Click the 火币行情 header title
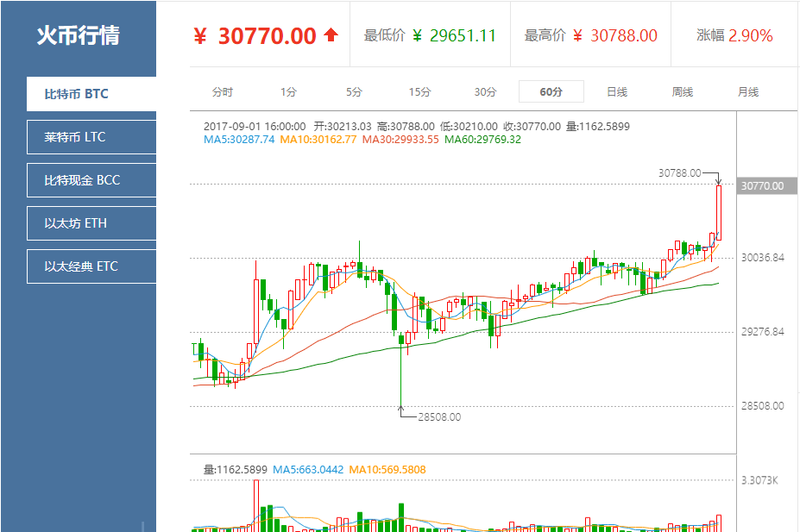Screen dimensions: 800x532 [x=78, y=34]
